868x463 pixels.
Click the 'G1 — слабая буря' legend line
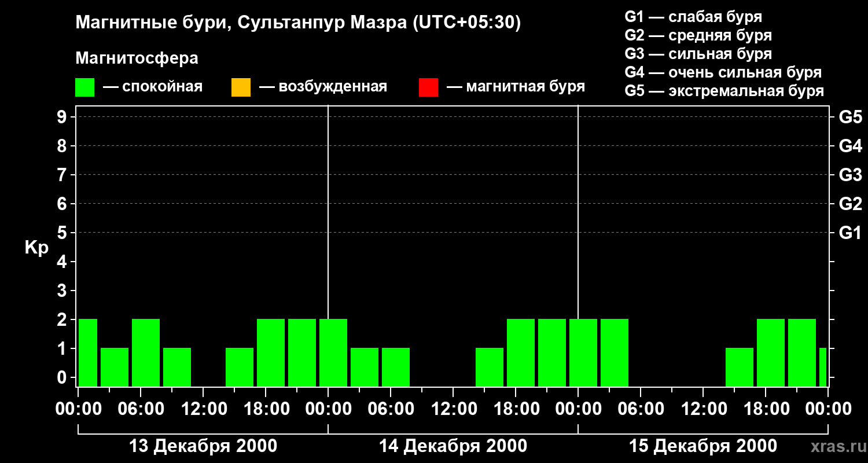pyautogui.click(x=693, y=17)
